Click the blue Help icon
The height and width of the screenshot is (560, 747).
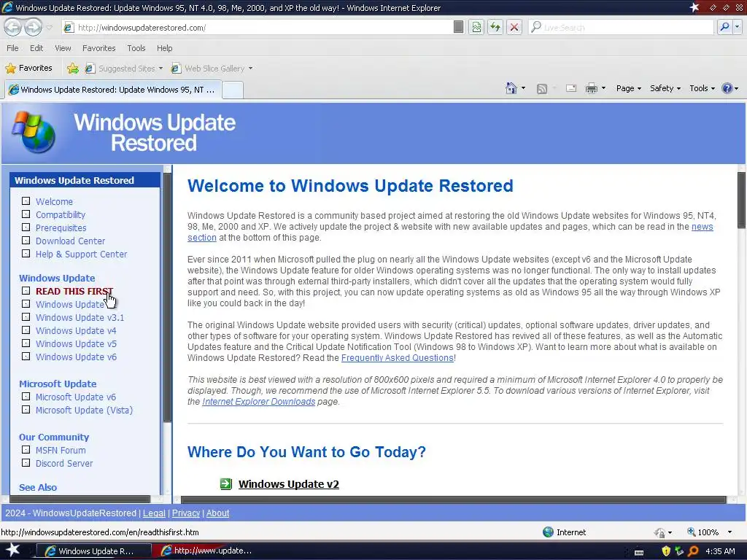727,88
